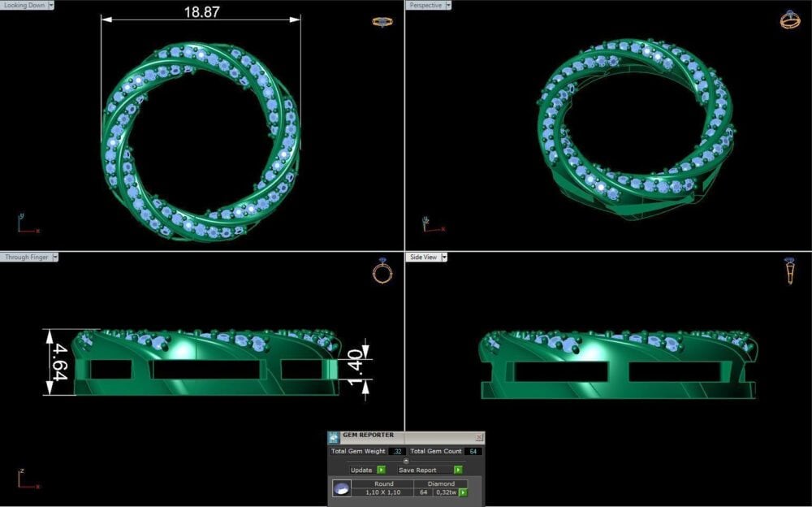Click the Total Gem Weight value field
Screen dimensions: 812x507
point(396,451)
